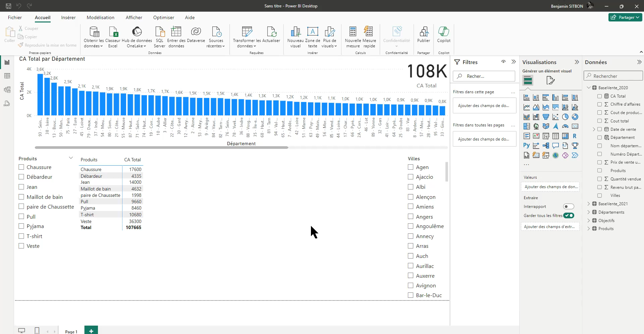The width and height of the screenshot is (644, 334).
Task: Open the DAX query view in left sidebar
Action: click(x=7, y=103)
